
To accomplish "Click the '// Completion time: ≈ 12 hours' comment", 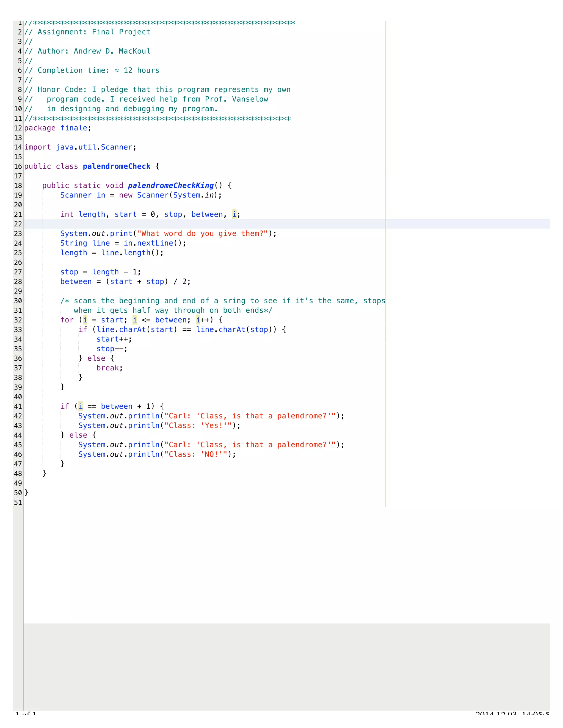I will tap(92, 70).
